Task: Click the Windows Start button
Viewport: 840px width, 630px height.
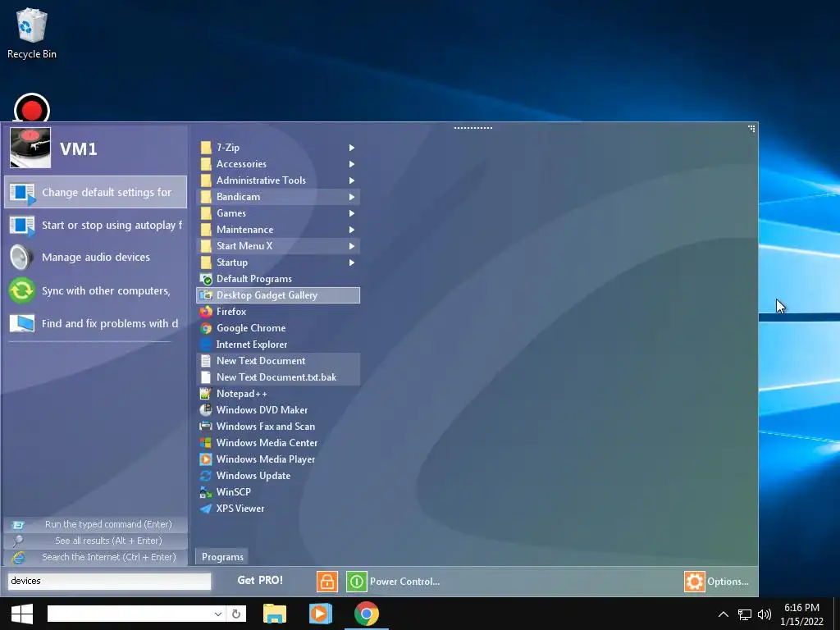Action: (22, 614)
